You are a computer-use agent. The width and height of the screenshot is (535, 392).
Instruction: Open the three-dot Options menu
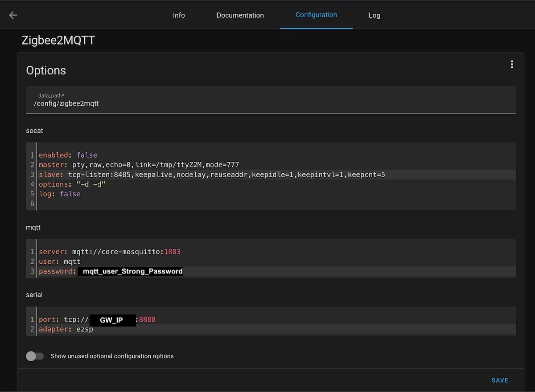pyautogui.click(x=512, y=65)
